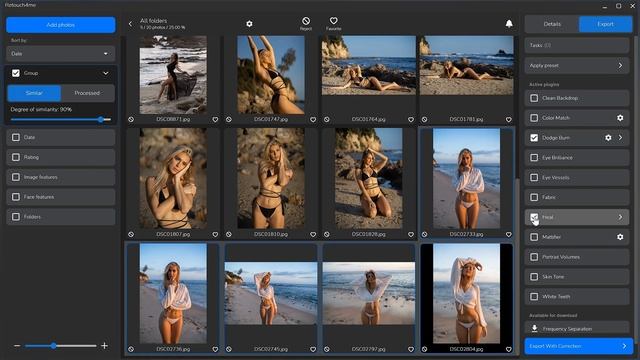The image size is (640, 360).
Task: Click the Add photos button
Action: 60,25
